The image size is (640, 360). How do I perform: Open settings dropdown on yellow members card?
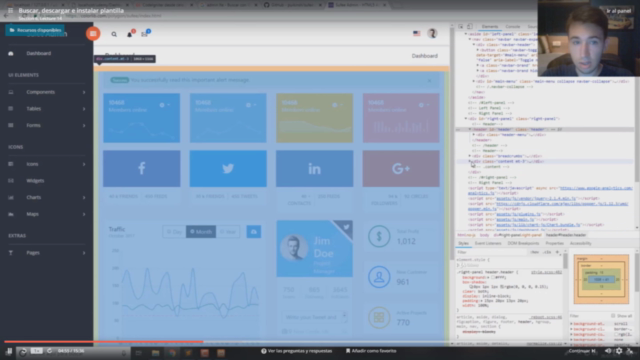(337, 105)
